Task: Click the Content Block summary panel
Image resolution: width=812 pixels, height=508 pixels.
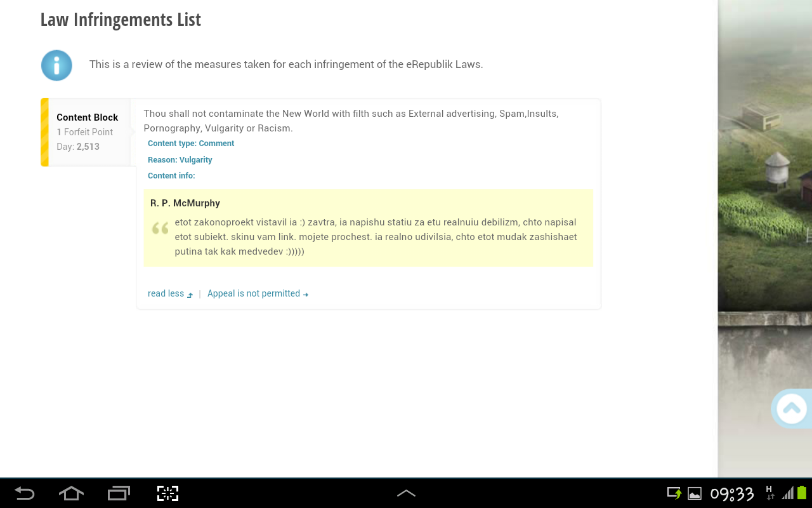Action: click(87, 131)
